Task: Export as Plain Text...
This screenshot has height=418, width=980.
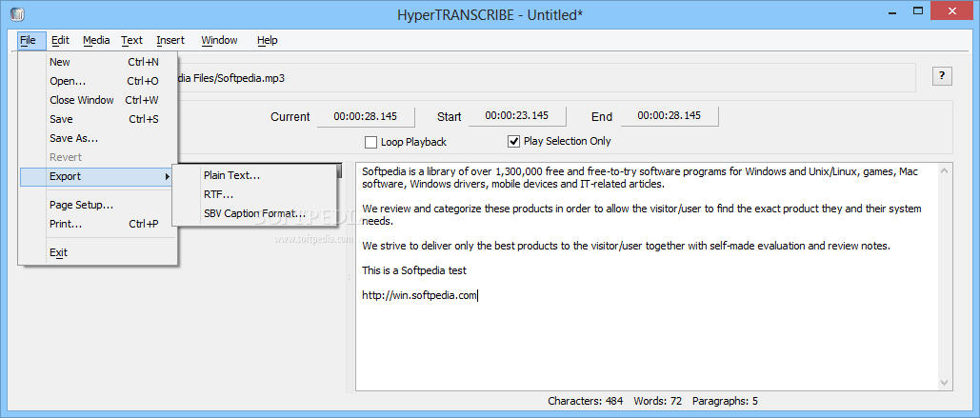Action: [x=255, y=176]
